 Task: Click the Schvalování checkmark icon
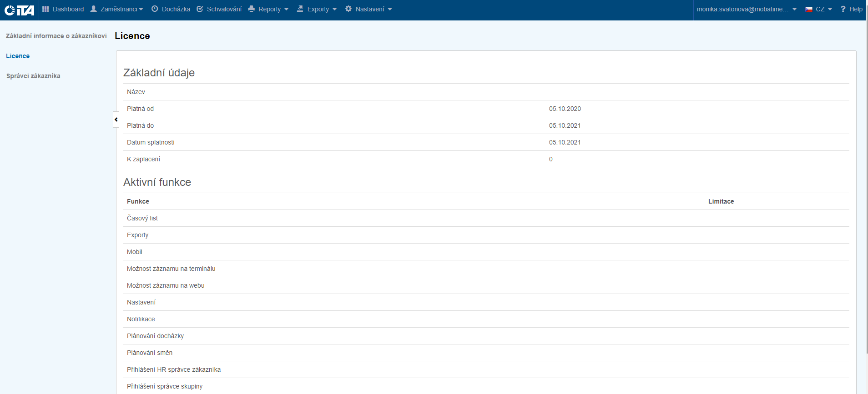point(200,9)
